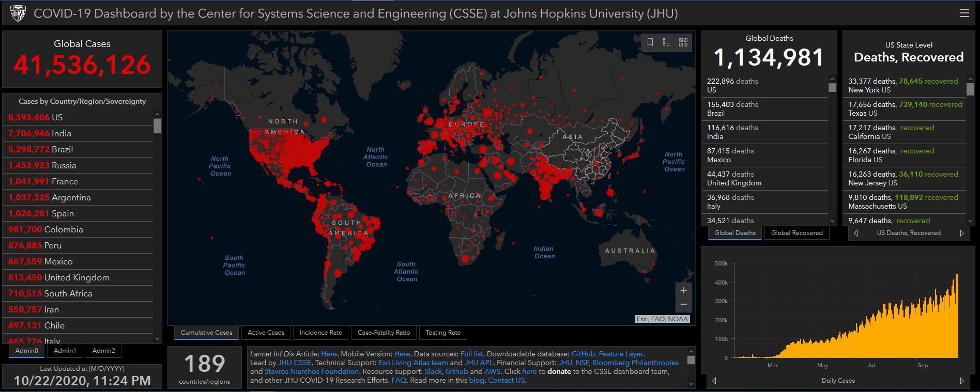The height and width of the screenshot is (392, 980).
Task: Switch to Active Cases map tab
Action: click(x=266, y=333)
